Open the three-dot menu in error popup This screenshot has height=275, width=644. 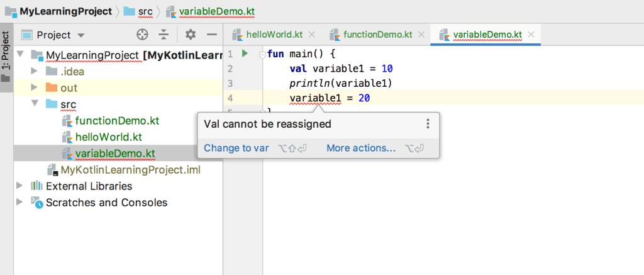pyautogui.click(x=428, y=124)
